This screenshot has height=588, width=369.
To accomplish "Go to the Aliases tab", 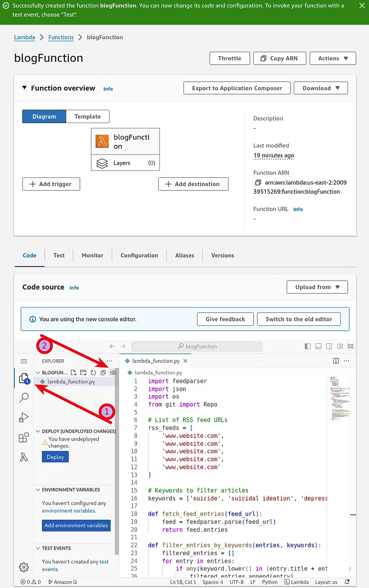I will pyautogui.click(x=184, y=255).
